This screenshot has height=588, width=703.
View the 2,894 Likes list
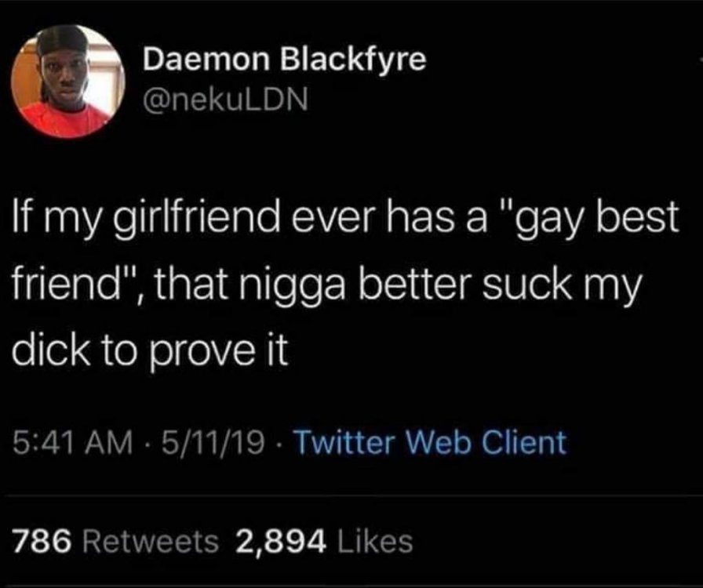click(324, 540)
